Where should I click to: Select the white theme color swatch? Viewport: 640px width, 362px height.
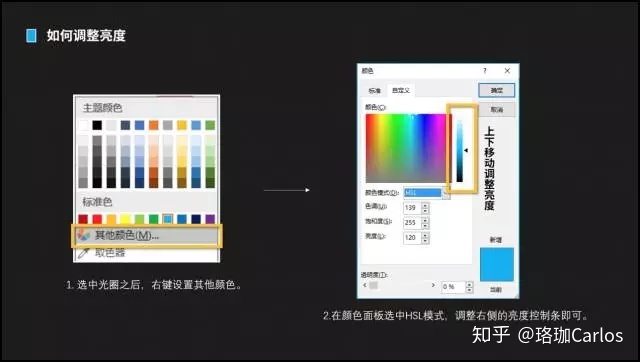[x=83, y=125]
